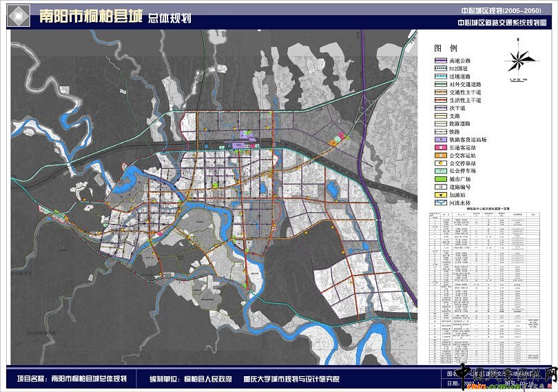Click the 道路编号 road number legend icon
The image size is (558, 392).
[437, 187]
